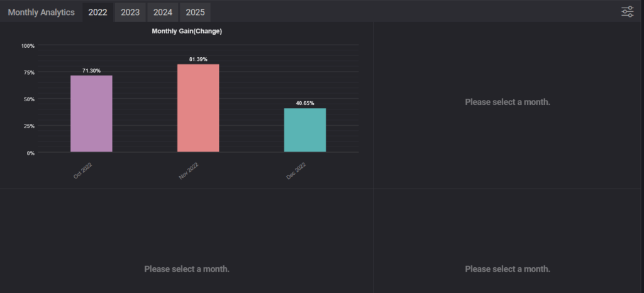The width and height of the screenshot is (644, 293).
Task: Click the lower-right 'Please select a month' panel
Action: [x=508, y=269]
